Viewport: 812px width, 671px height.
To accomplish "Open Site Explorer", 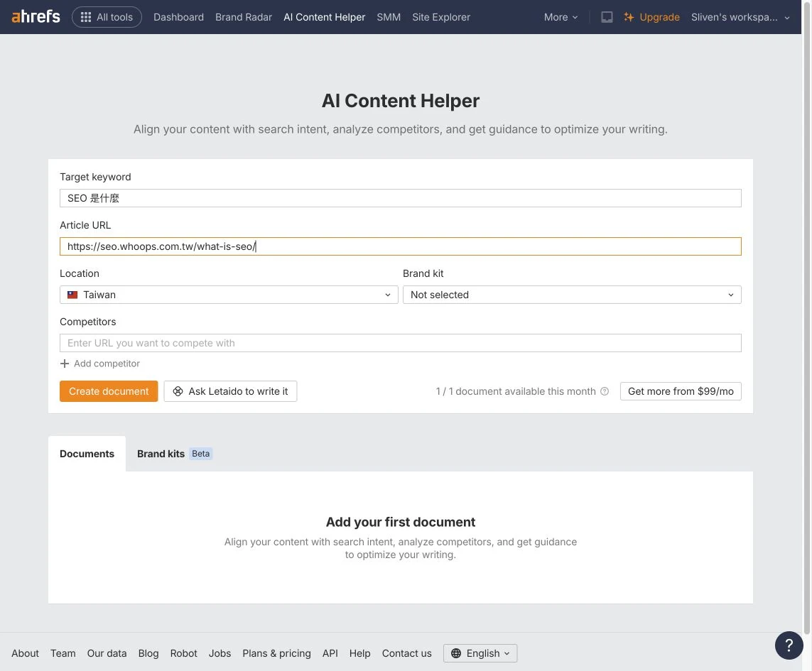I will tap(441, 17).
